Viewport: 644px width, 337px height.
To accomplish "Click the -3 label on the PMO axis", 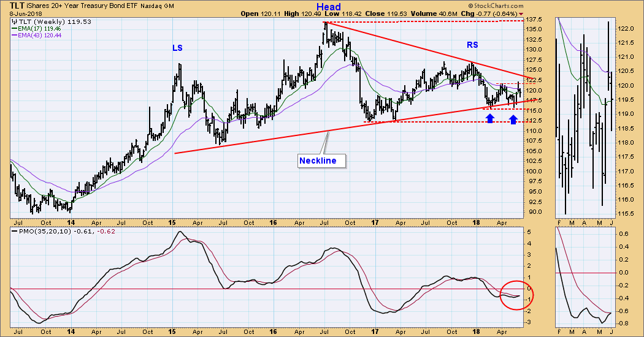I will (527, 322).
